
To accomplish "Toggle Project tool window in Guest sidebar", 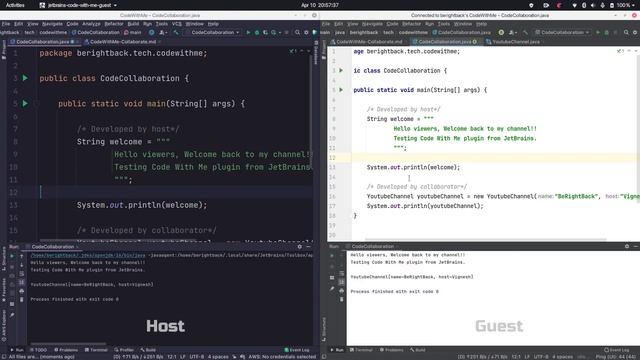I will coord(324,50).
